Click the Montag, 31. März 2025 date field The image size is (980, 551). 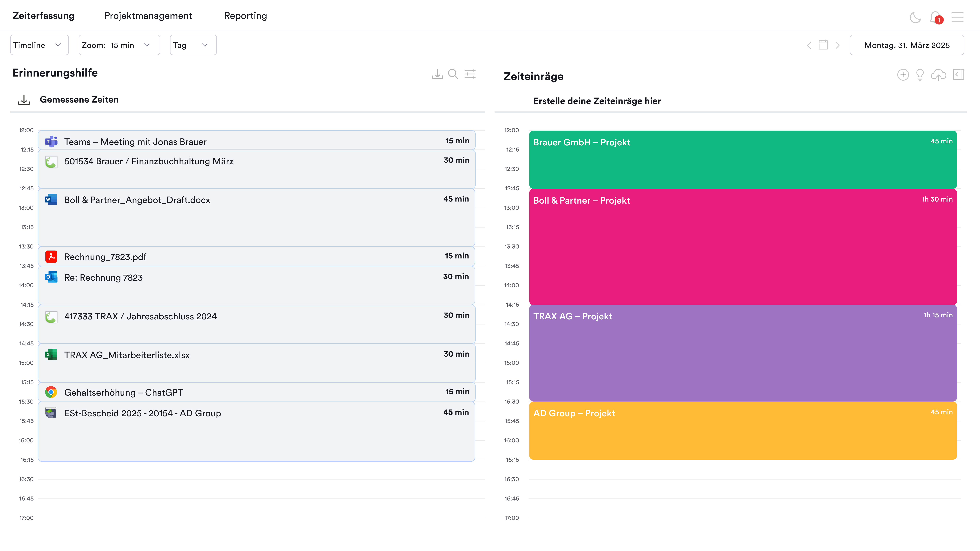tap(906, 45)
